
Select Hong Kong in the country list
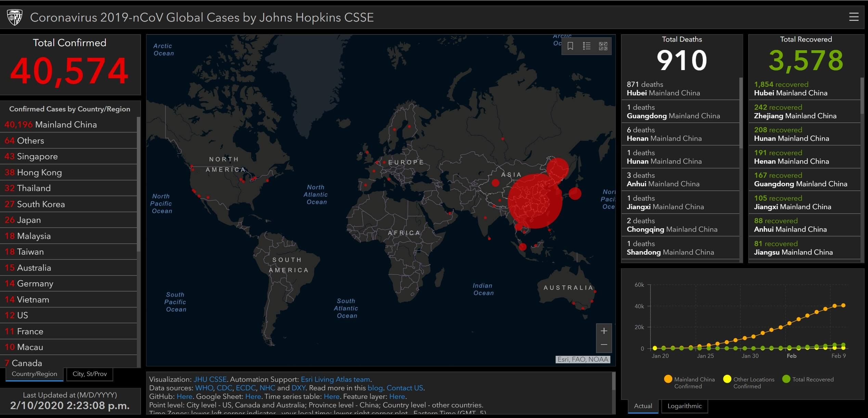click(68, 172)
